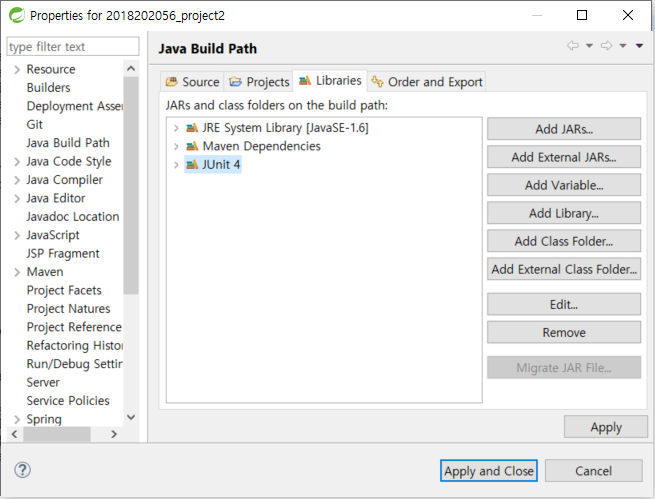The image size is (655, 499).
Task: Open the JSP Fragment page
Action: pos(63,253)
